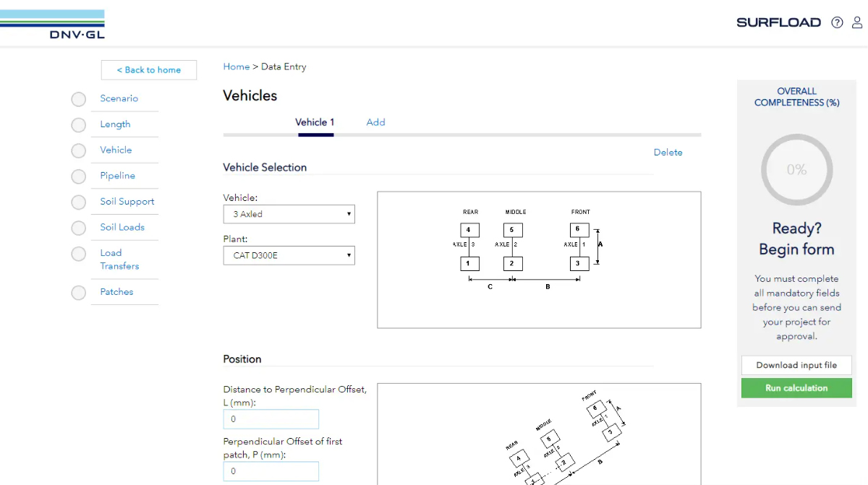Click the help question mark icon
The width and height of the screenshot is (868, 485).
point(837,22)
